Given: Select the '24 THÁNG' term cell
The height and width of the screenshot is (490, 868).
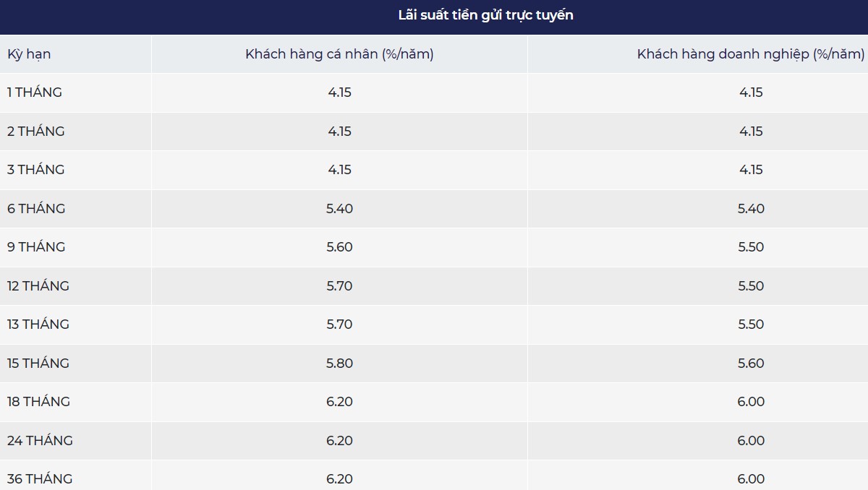Looking at the screenshot, I should coord(40,441).
